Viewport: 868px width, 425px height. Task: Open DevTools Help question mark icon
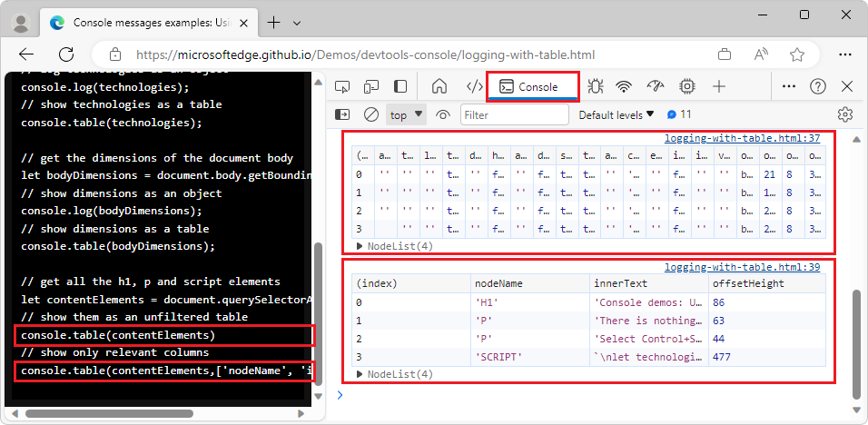tap(818, 87)
